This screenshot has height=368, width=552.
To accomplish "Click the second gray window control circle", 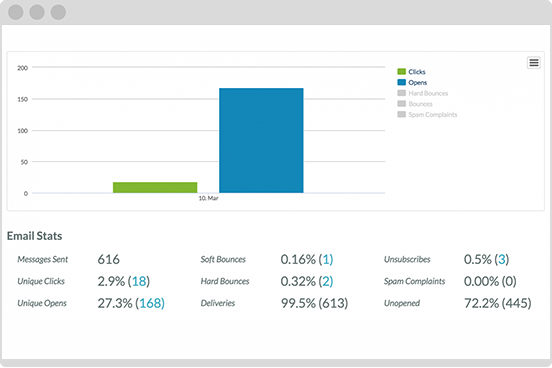I will pos(37,12).
